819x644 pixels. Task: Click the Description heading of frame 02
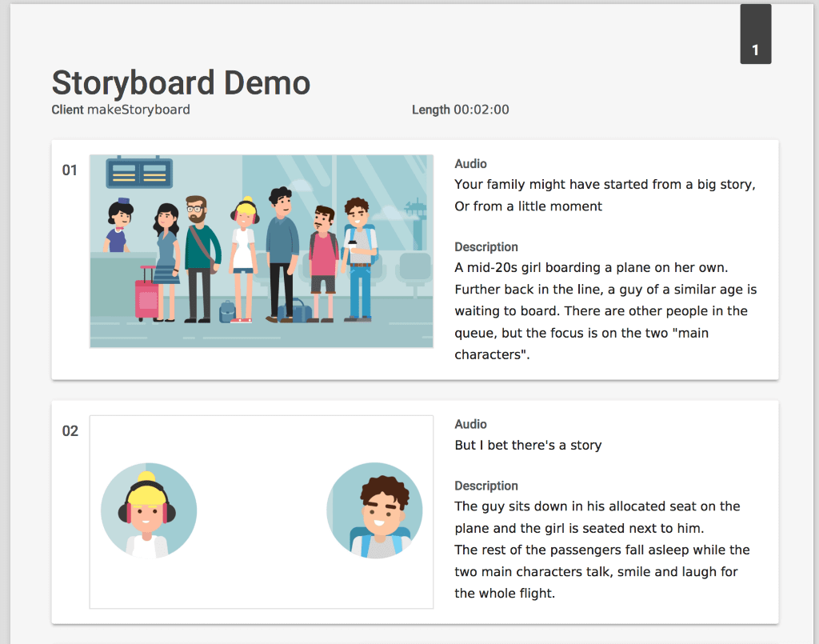[485, 486]
